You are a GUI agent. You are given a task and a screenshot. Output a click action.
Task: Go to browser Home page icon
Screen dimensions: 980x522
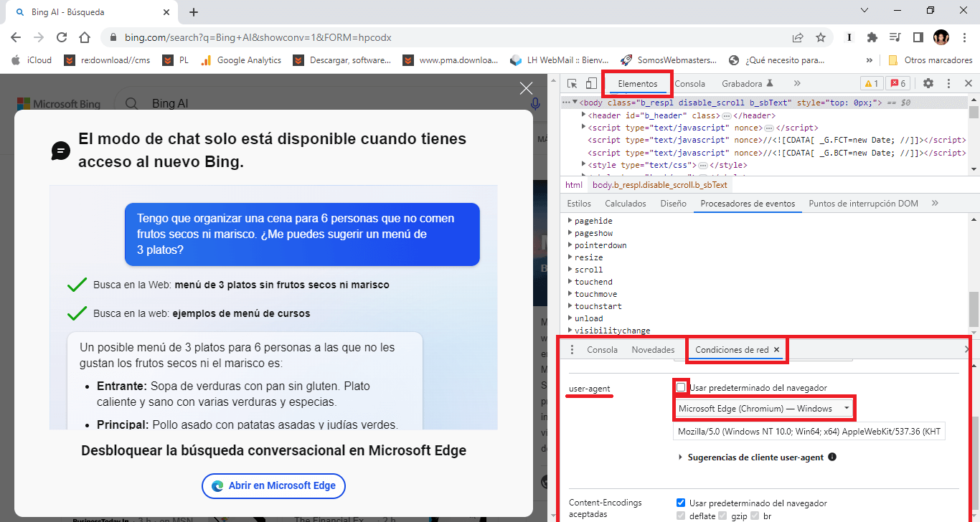[85, 37]
